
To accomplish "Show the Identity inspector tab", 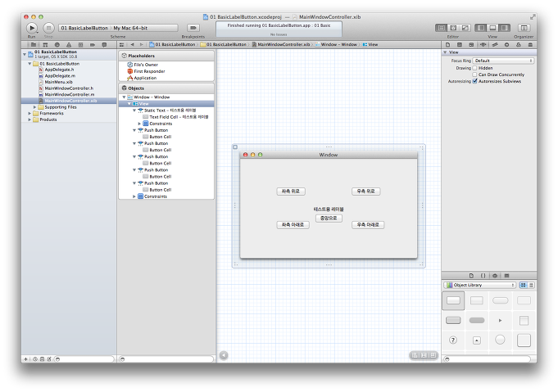I will pos(471,45).
